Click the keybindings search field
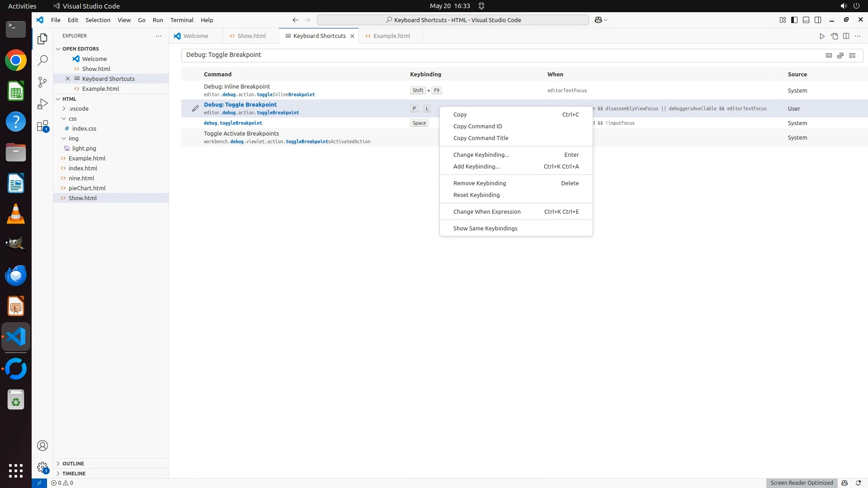868x488 pixels. [x=497, y=55]
